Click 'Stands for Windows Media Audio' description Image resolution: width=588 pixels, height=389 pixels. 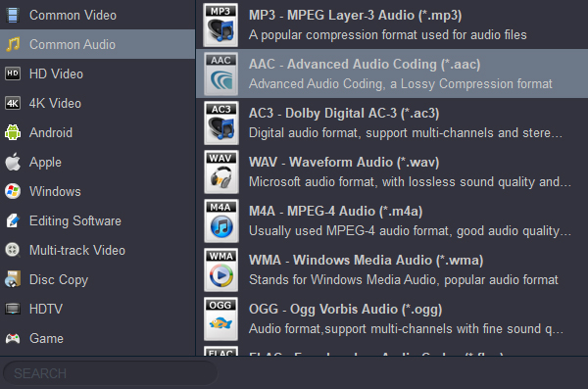pos(404,280)
